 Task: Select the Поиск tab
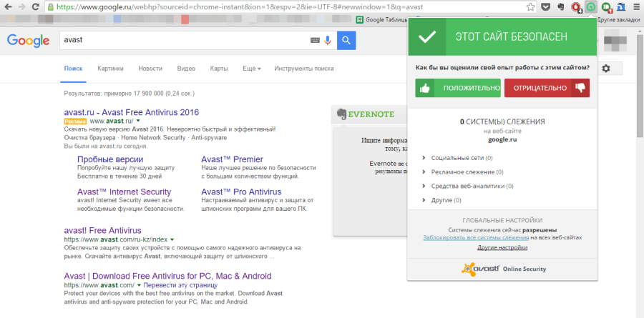pyautogui.click(x=74, y=69)
